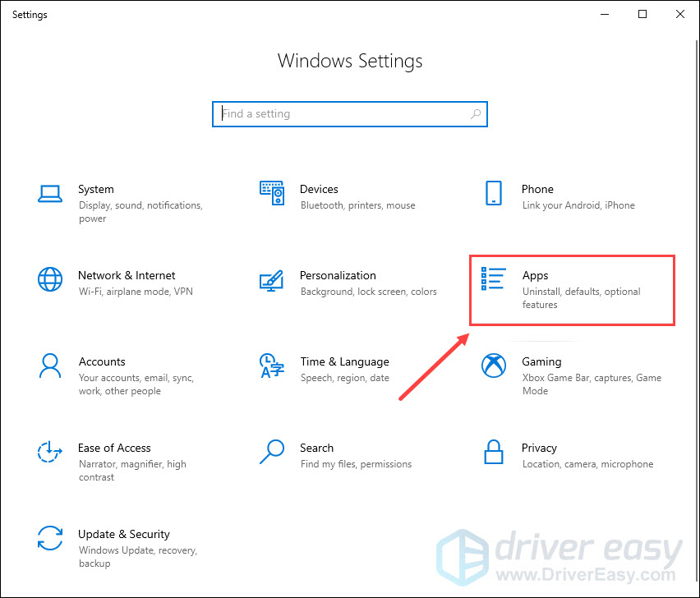The image size is (700, 598).
Task: Open Ease of Access via its icon
Action: coord(50,452)
